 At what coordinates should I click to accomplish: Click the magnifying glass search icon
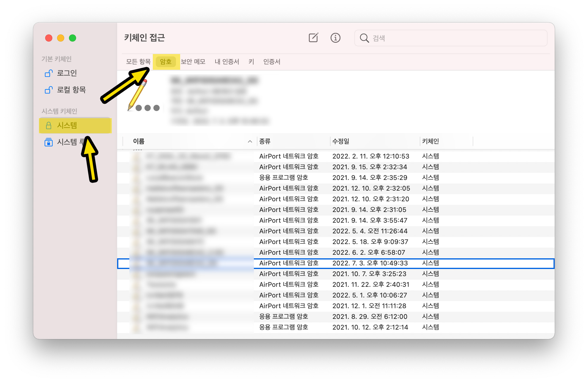tap(364, 38)
